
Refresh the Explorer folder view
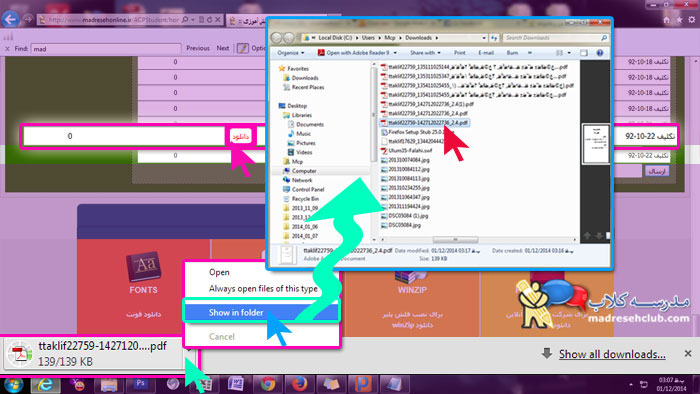coord(494,38)
